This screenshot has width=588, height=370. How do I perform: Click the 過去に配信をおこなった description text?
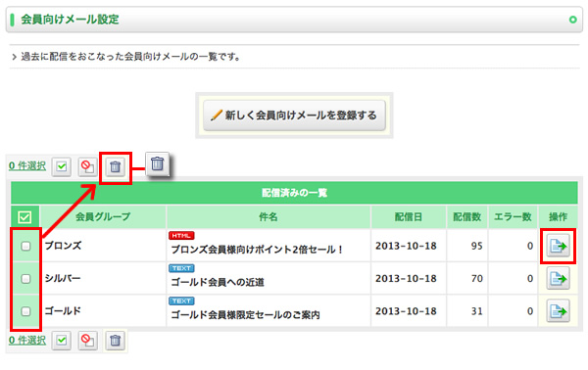pyautogui.click(x=130, y=57)
